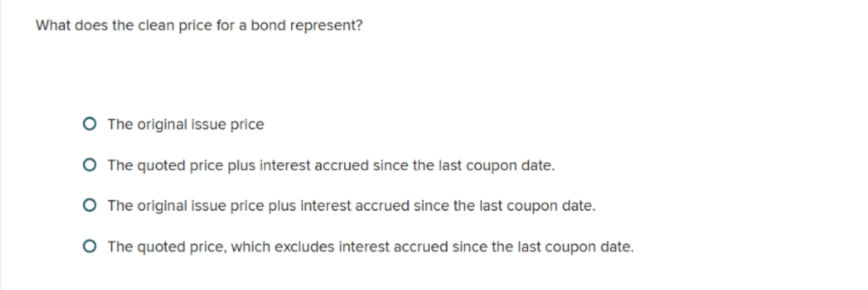This screenshot has width=868, height=290.
Task: Select radio for original issue price plus interest
Action: tap(89, 205)
